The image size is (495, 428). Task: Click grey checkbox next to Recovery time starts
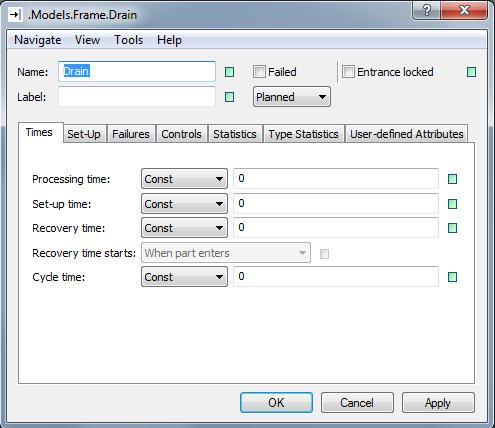tap(324, 254)
